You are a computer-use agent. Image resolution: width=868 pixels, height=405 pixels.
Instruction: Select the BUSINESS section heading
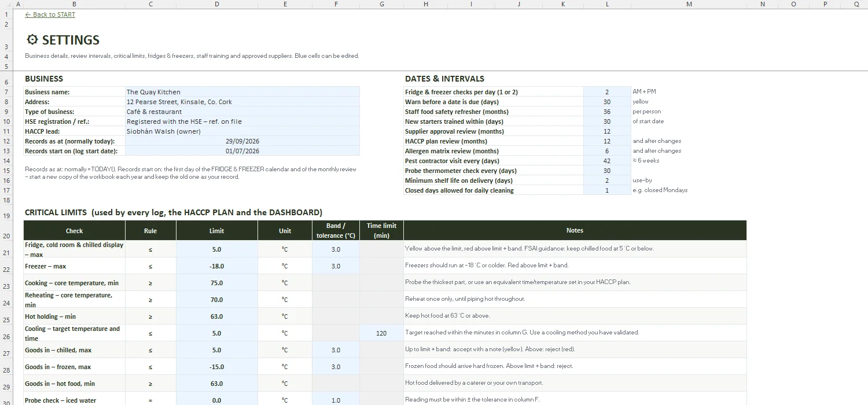point(44,79)
